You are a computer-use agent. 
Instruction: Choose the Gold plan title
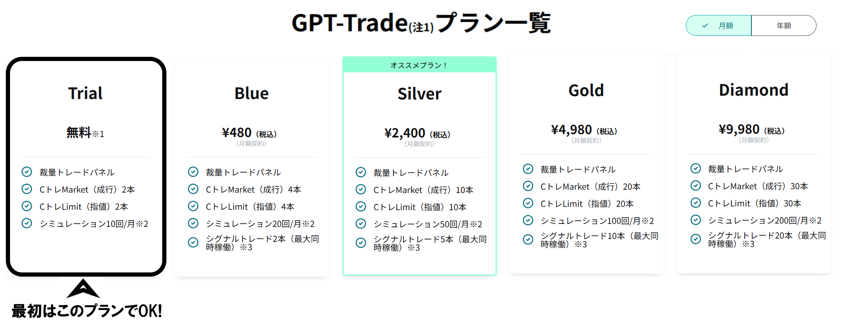pos(586,91)
